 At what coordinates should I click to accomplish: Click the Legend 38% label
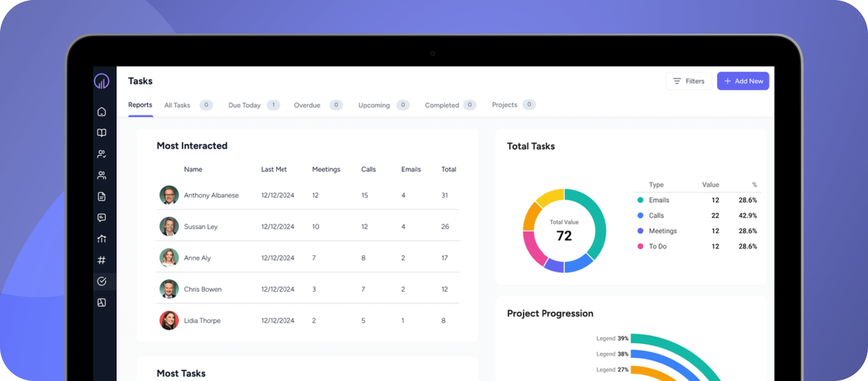pos(612,354)
